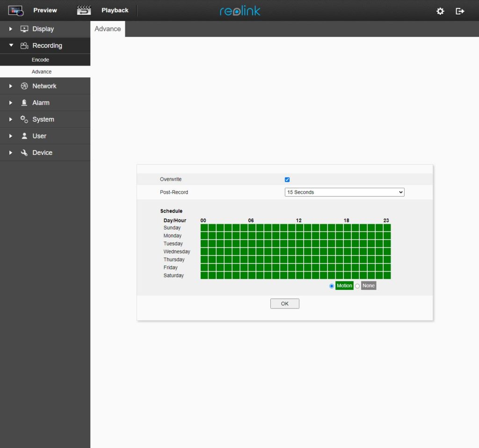Screen dimensions: 479x448
Task: Click the green Motion color legend
Action: click(x=344, y=286)
